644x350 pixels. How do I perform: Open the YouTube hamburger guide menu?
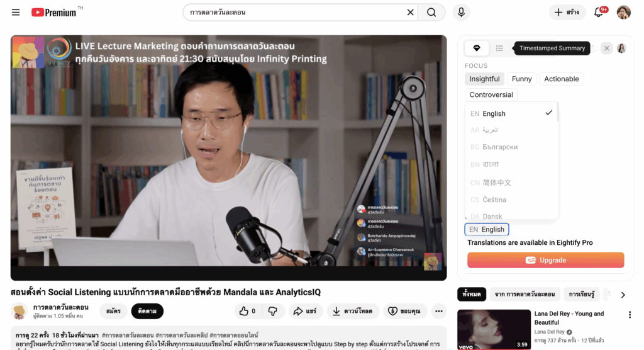point(16,13)
